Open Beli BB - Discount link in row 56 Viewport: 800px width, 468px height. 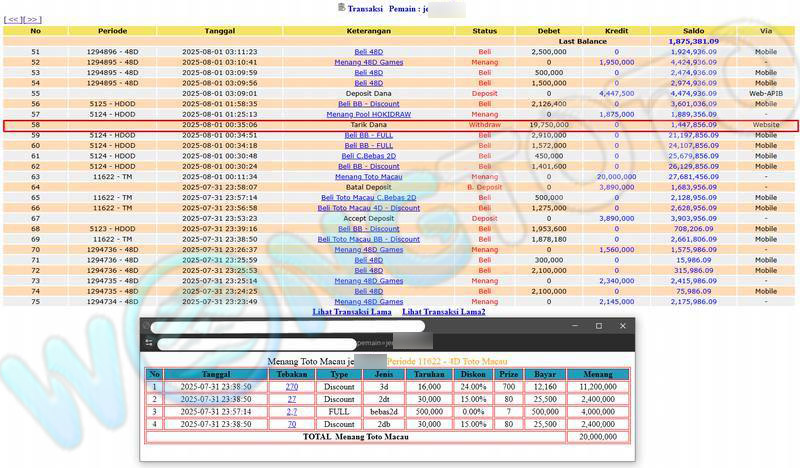click(x=368, y=104)
